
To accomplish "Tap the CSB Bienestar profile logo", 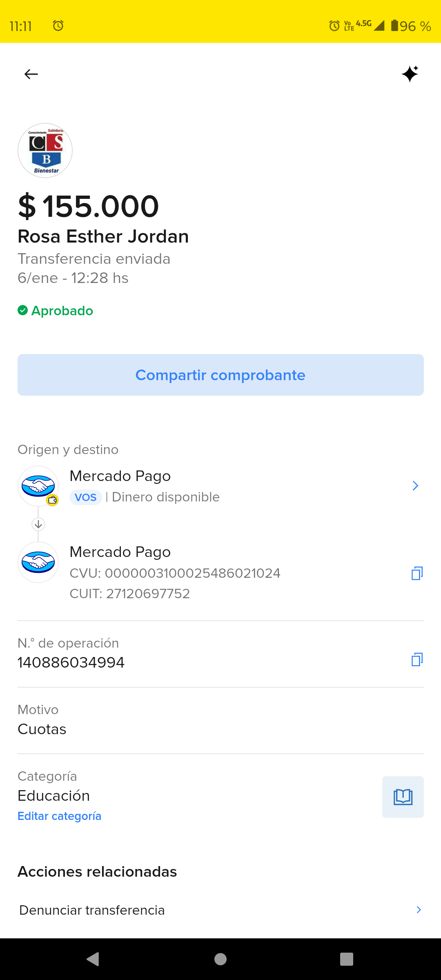I will pyautogui.click(x=45, y=150).
